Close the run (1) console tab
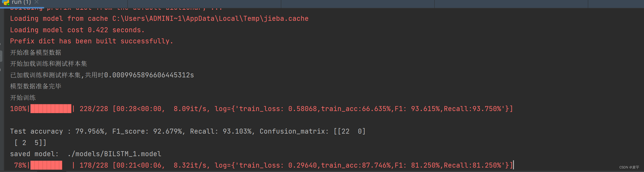This screenshot has height=172, width=644. click(x=36, y=2)
